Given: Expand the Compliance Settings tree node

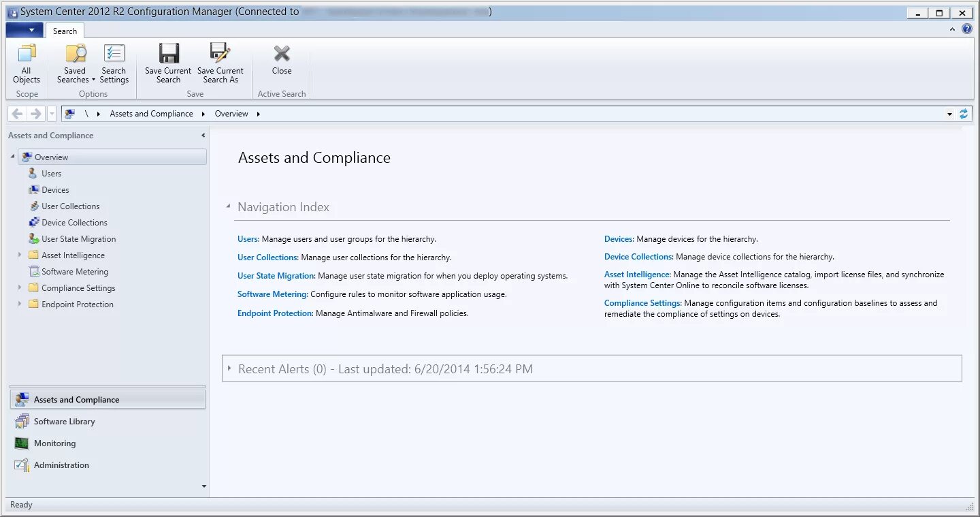Looking at the screenshot, I should pos(20,288).
